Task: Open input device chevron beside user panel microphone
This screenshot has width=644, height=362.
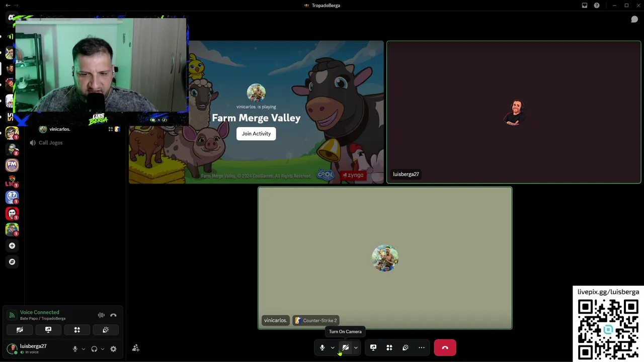Action: (84, 349)
